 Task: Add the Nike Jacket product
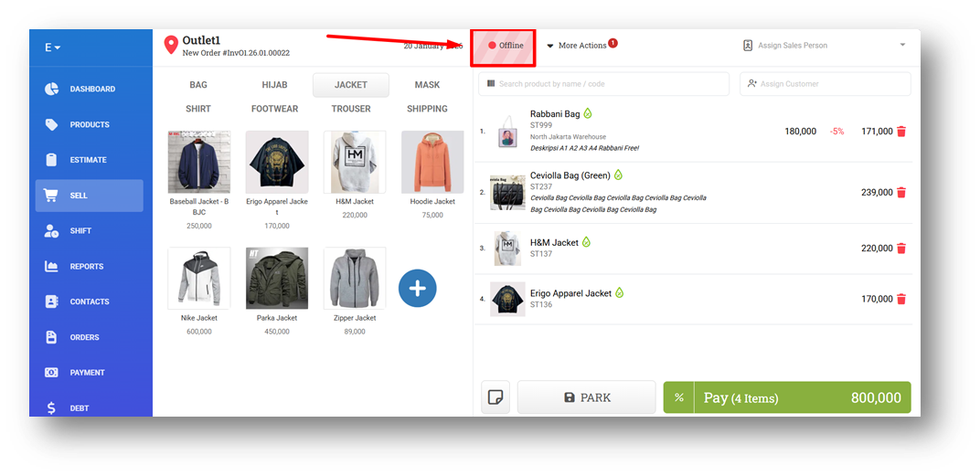click(198, 278)
